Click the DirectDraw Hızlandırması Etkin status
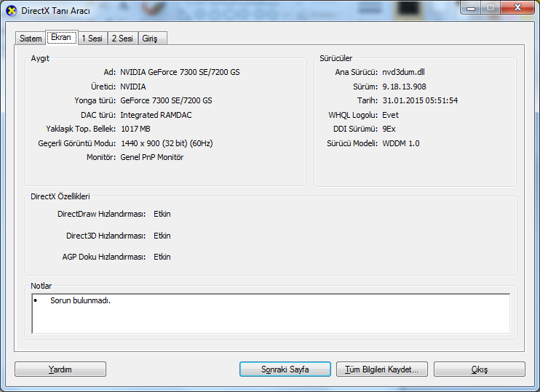This screenshot has width=540, height=392. pos(162,214)
